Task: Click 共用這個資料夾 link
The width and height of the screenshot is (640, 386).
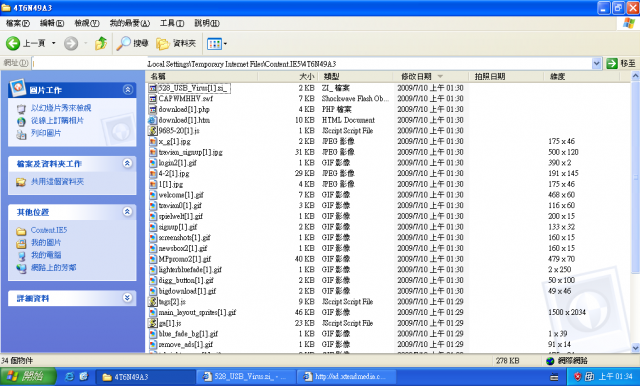Action: 57,182
